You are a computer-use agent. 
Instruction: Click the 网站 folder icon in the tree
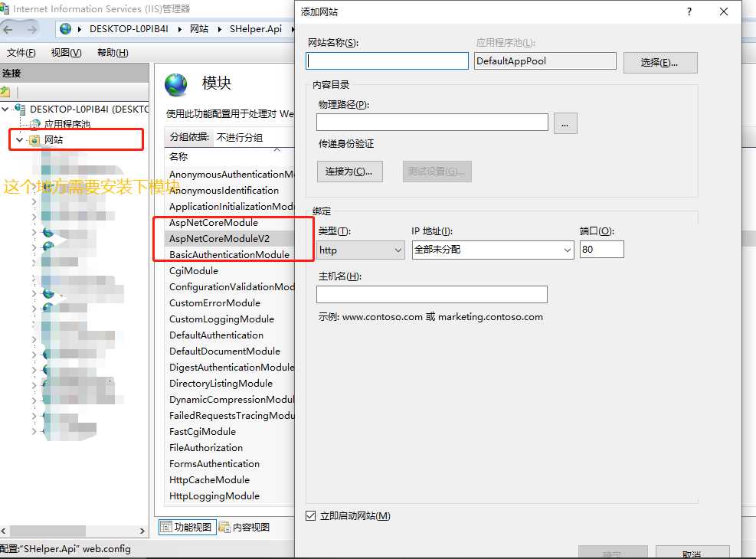pyautogui.click(x=34, y=139)
